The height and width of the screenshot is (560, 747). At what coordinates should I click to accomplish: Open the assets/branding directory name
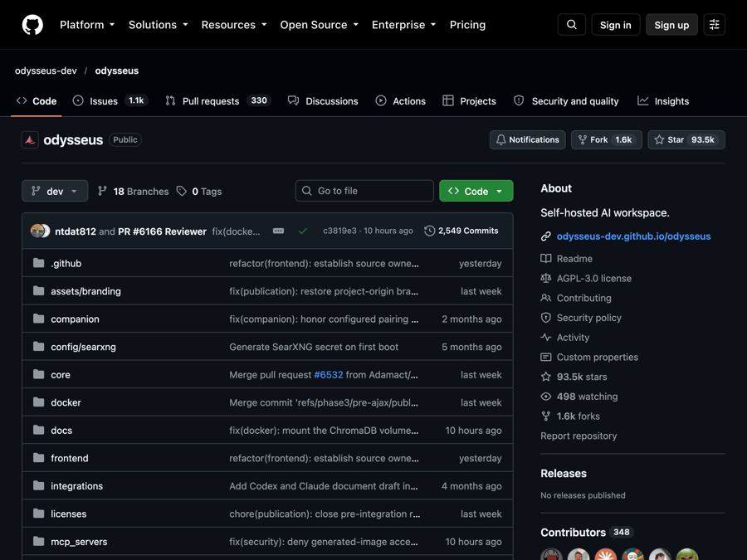pos(85,291)
